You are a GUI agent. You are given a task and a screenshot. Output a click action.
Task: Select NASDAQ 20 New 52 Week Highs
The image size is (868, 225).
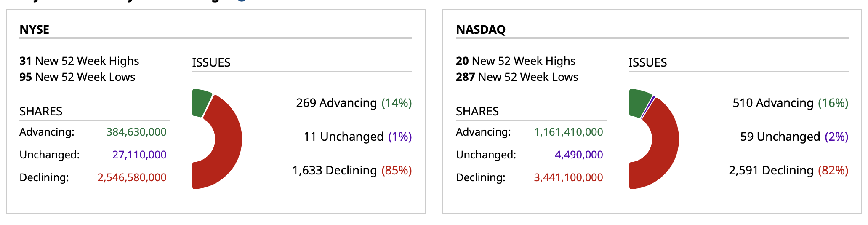click(x=516, y=61)
